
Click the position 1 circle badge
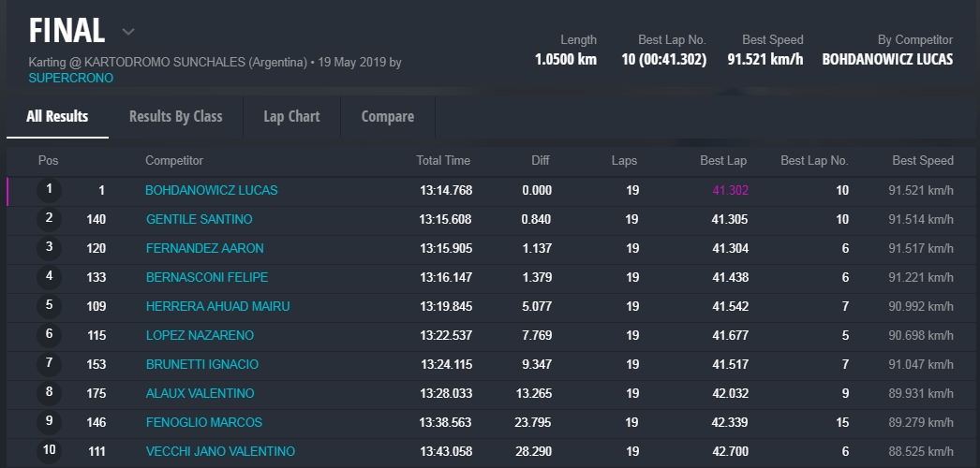point(49,190)
